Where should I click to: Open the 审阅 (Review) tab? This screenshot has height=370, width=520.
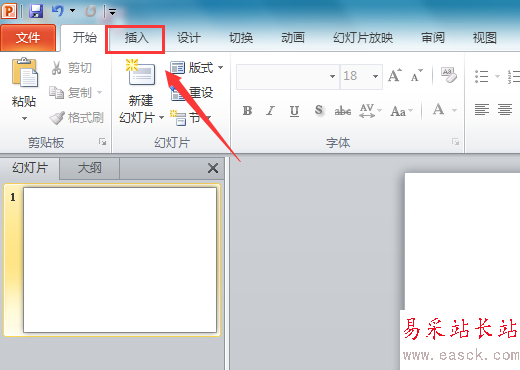click(433, 38)
